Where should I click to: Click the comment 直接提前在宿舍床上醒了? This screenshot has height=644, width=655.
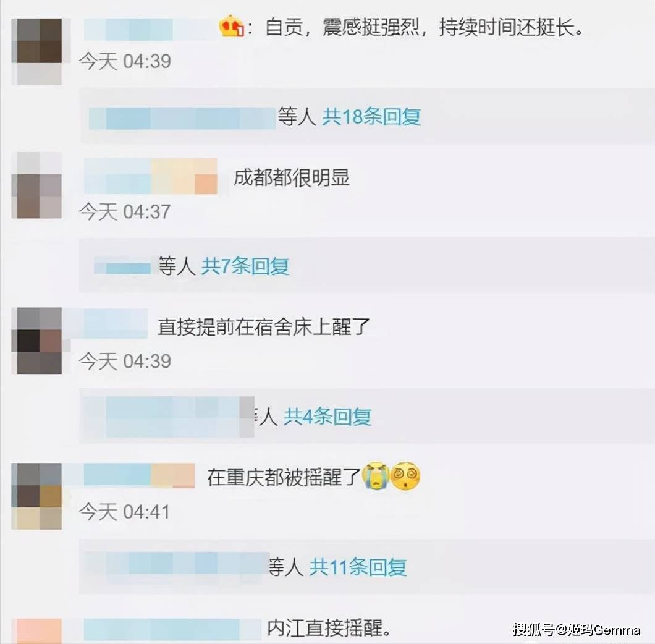[264, 327]
